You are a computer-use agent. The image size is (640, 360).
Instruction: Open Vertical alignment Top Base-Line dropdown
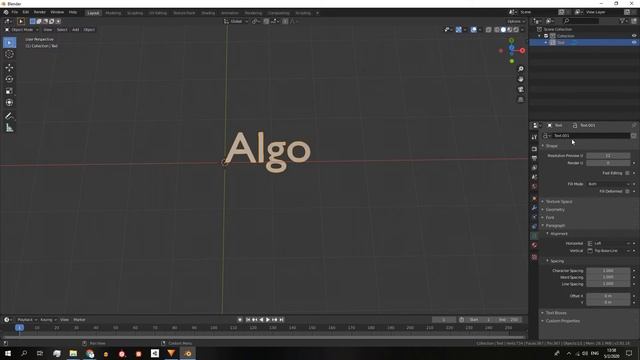(x=608, y=251)
